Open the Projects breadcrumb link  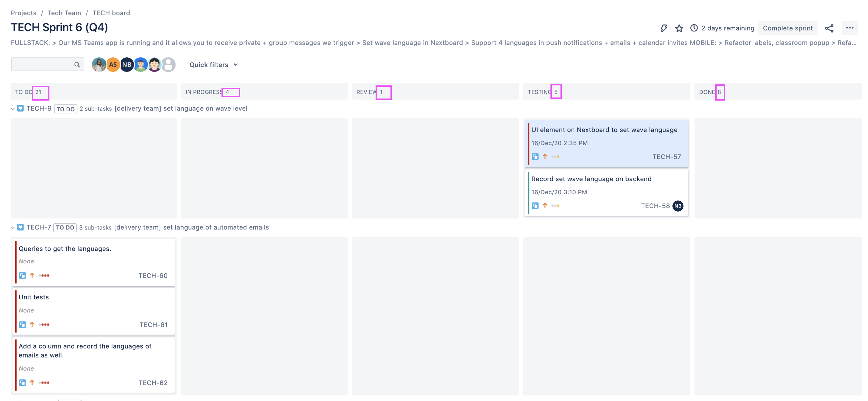(23, 13)
